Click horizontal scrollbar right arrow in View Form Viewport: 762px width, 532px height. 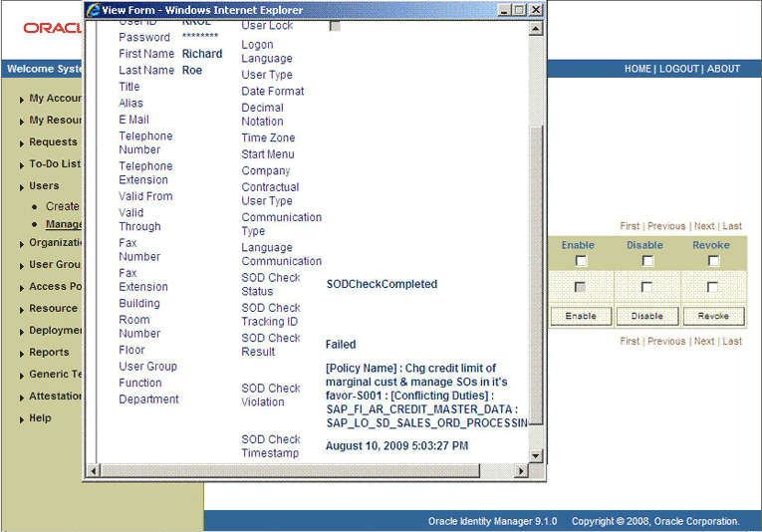click(x=521, y=470)
